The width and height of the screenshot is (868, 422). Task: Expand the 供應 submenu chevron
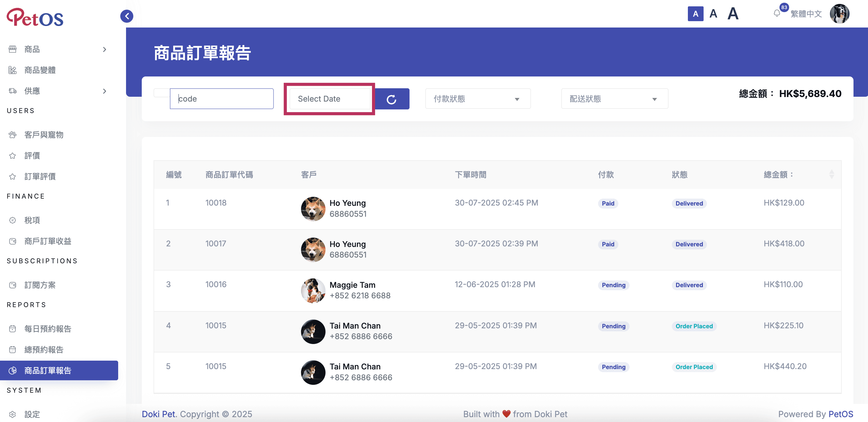[105, 91]
